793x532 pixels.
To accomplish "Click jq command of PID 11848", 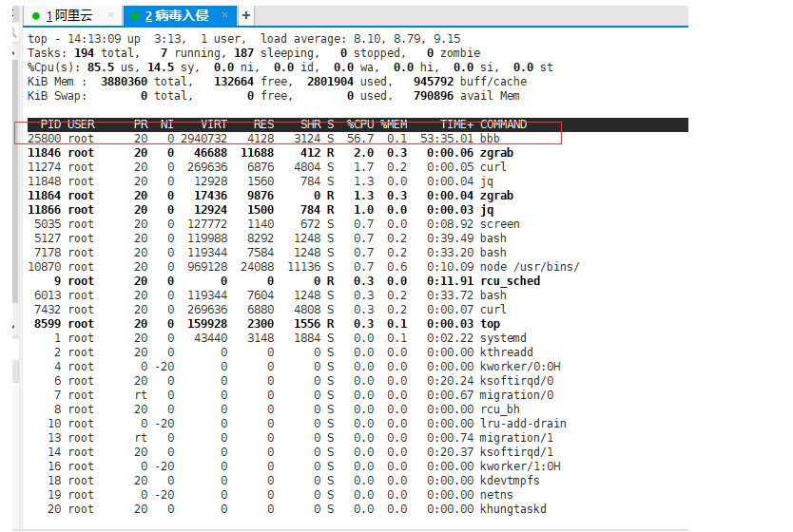I will tap(487, 181).
